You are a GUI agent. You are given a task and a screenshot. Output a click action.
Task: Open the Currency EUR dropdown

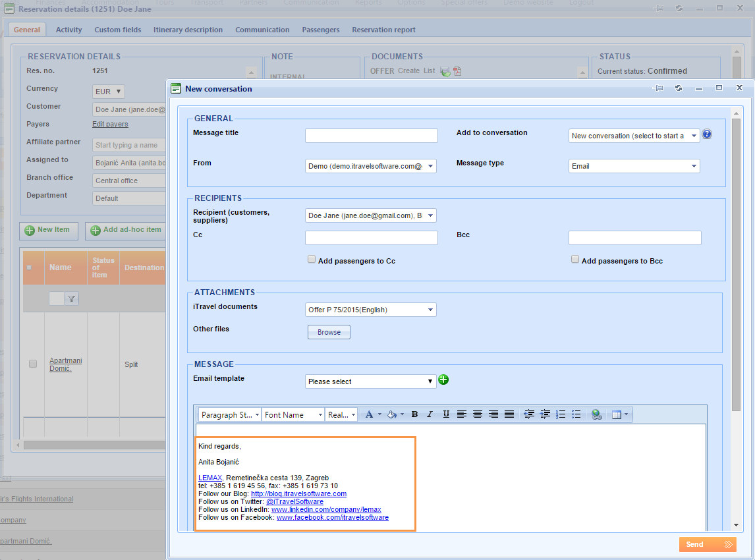point(109,92)
